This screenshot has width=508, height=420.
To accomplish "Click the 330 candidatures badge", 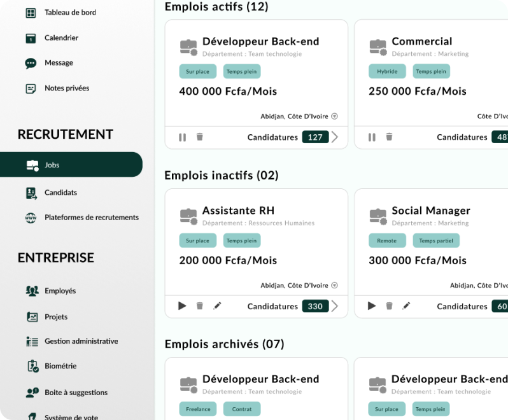I will click(x=315, y=306).
